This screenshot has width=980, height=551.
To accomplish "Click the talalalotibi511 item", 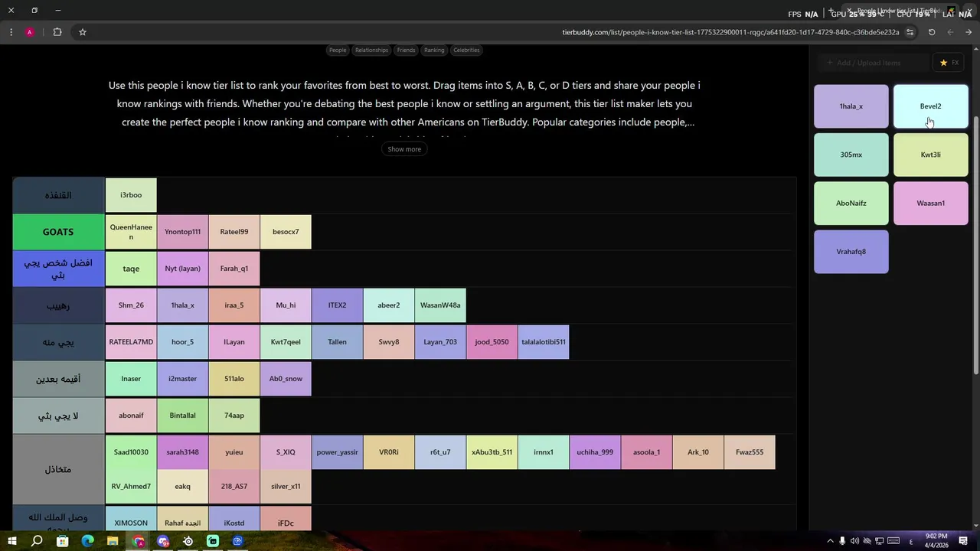I will coord(544,342).
